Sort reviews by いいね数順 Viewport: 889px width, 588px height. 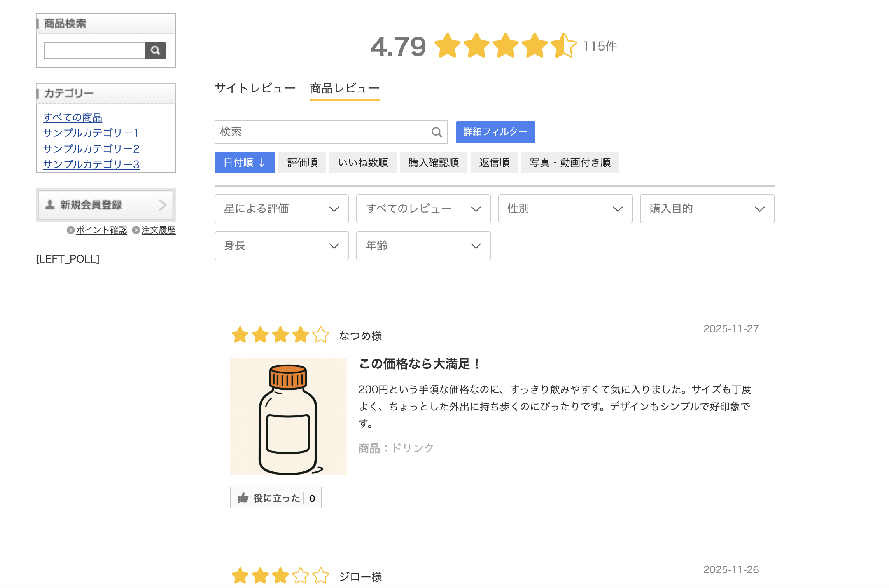363,162
